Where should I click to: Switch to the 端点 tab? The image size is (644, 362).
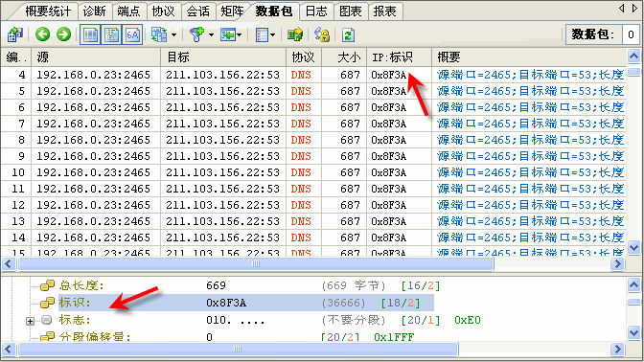click(128, 11)
